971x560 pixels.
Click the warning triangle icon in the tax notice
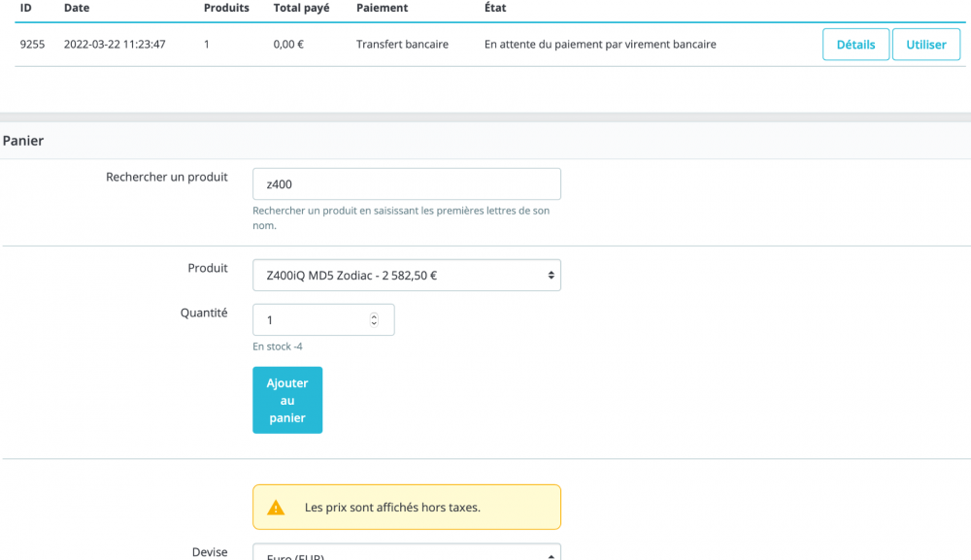[277, 507]
